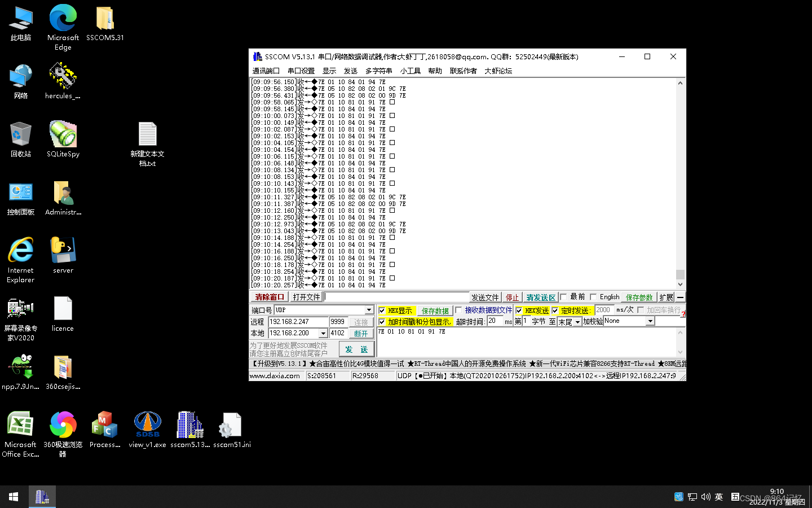This screenshot has height=508, width=812.
Task: Click the receive log scrollbar up arrow
Action: pyautogui.click(x=680, y=83)
